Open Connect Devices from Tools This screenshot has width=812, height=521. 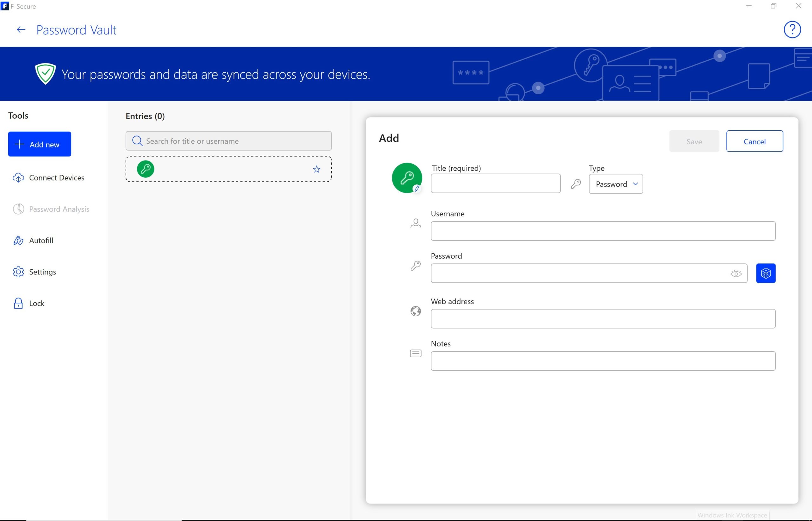pos(56,178)
